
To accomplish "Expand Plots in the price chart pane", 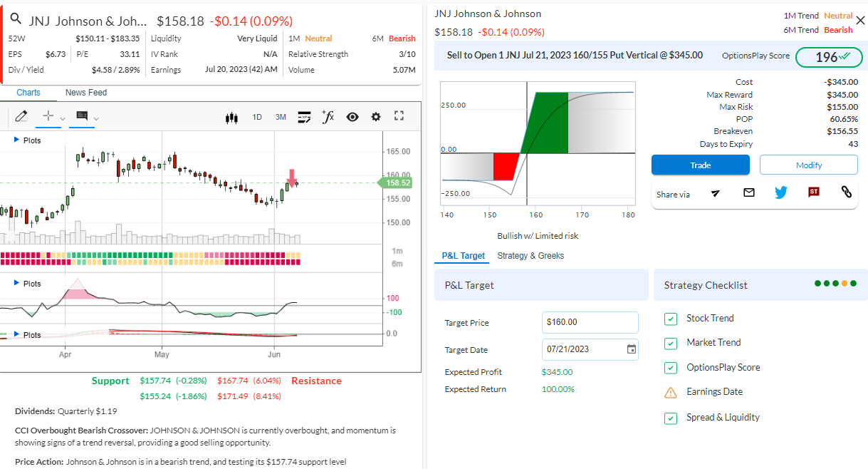I will click(x=28, y=140).
